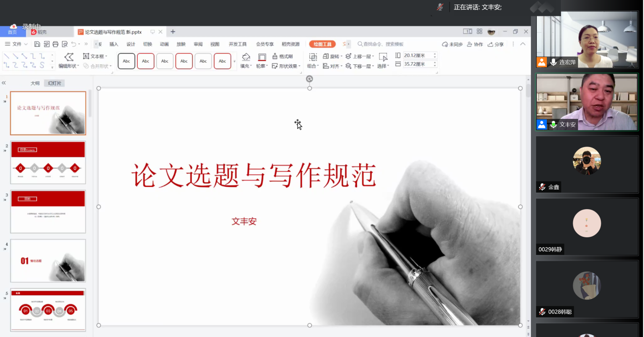The image size is (644, 337).
Task: Click Send Backward (下移一层) icon
Action: pyautogui.click(x=348, y=66)
